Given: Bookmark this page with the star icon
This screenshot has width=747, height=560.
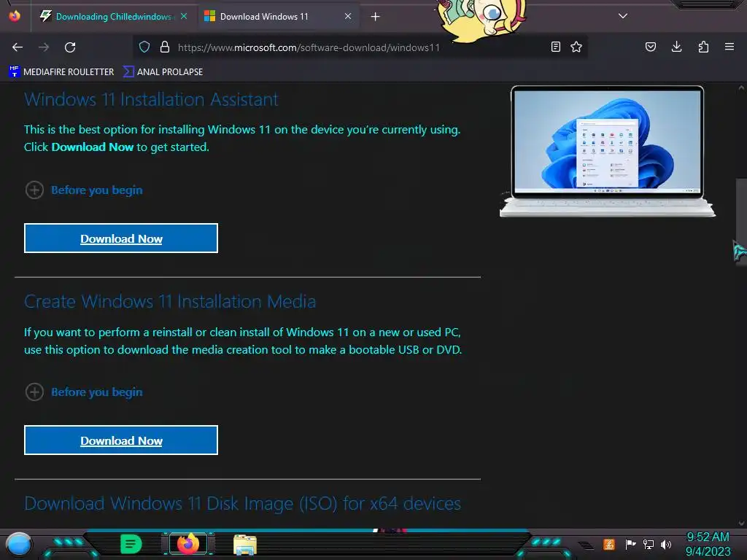Looking at the screenshot, I should tap(576, 47).
